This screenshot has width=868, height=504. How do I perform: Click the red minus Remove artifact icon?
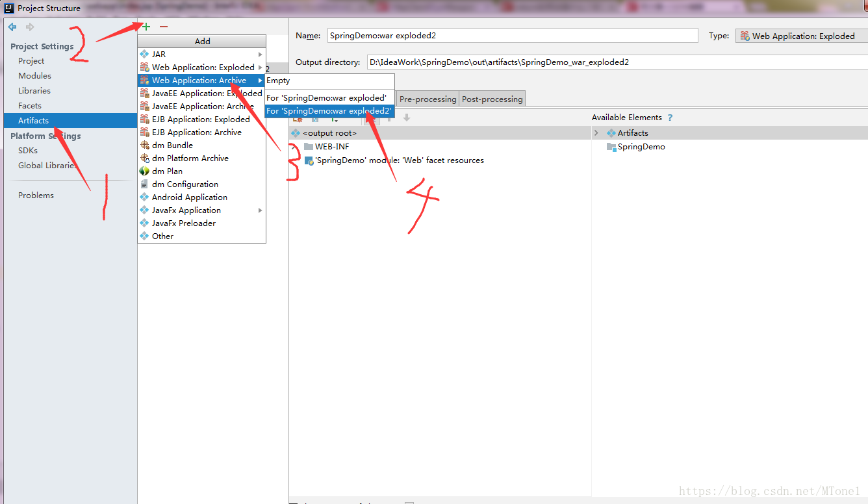[164, 27]
